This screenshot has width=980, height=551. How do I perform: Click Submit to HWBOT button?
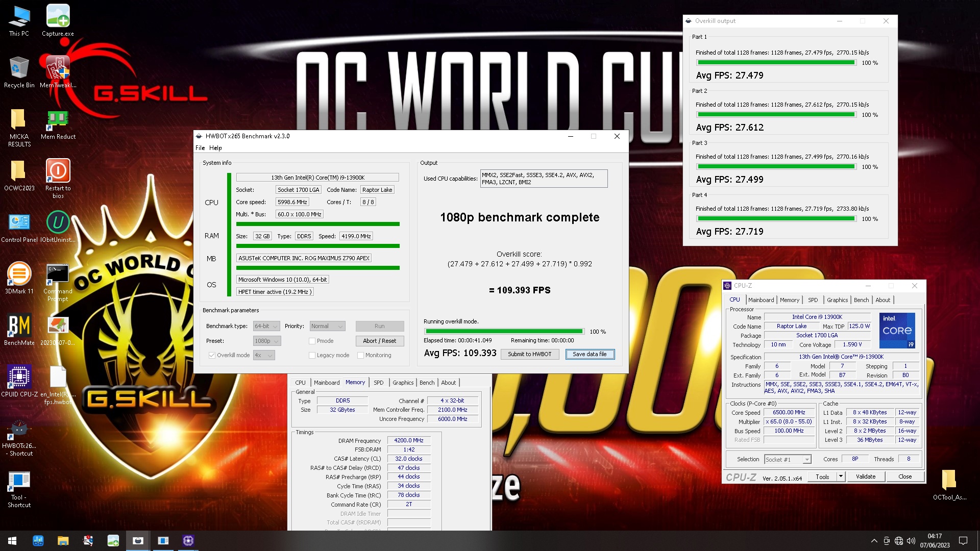pyautogui.click(x=529, y=354)
